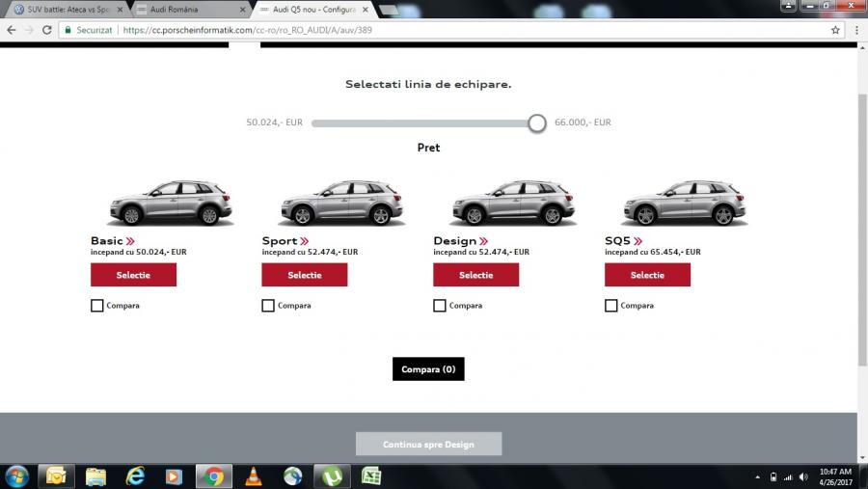Expand the Design trim line details
The width and height of the screenshot is (868, 489).
pyautogui.click(x=482, y=241)
